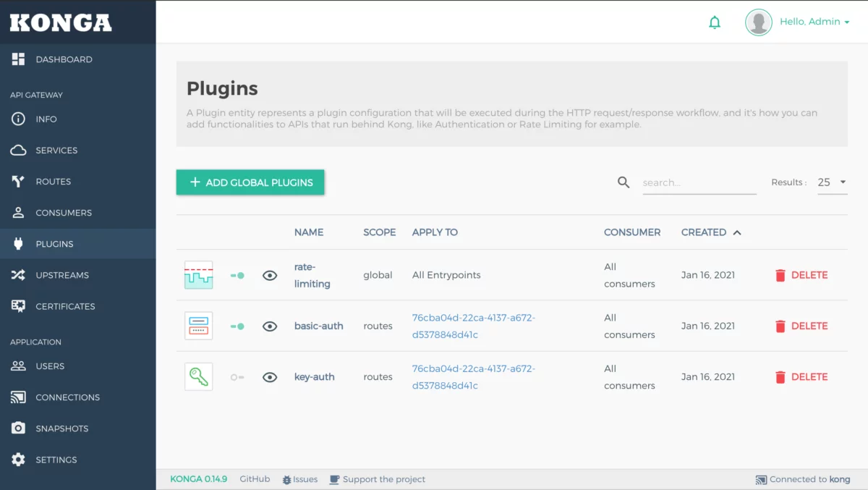Screen dimensions: 868x490
Task: Click the search input field
Action: (x=698, y=182)
